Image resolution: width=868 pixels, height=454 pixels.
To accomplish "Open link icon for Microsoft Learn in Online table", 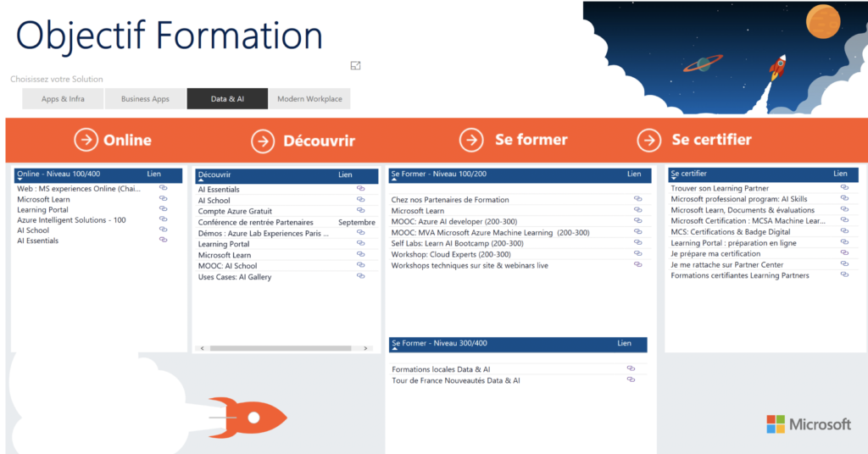I will click(164, 198).
